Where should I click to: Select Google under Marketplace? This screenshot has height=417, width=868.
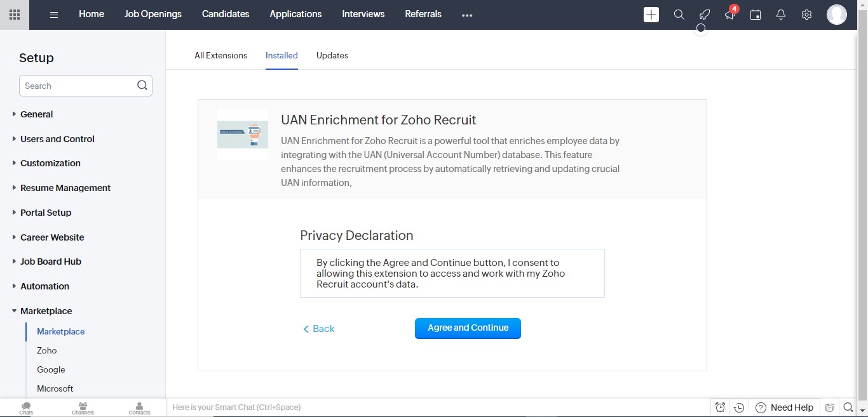click(x=51, y=369)
